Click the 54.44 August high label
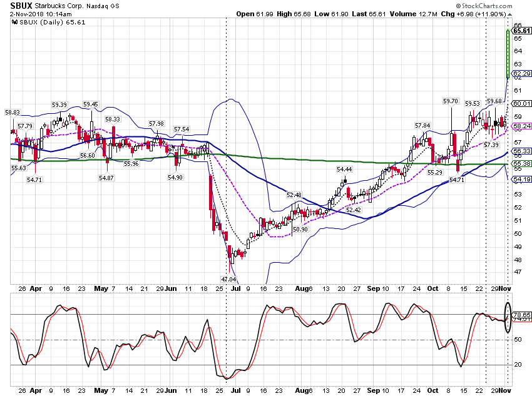532x396 pixels. [x=344, y=169]
